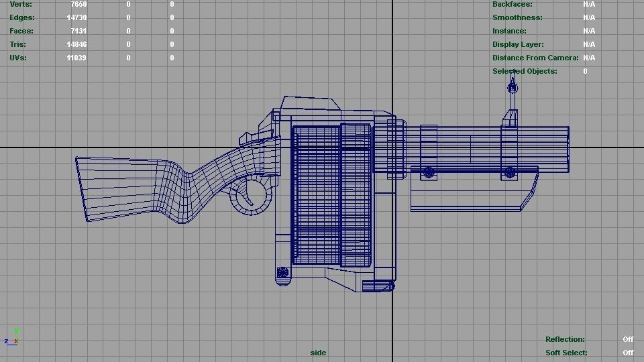
Task: Select the top receiver cover mesh
Action: tap(311, 103)
